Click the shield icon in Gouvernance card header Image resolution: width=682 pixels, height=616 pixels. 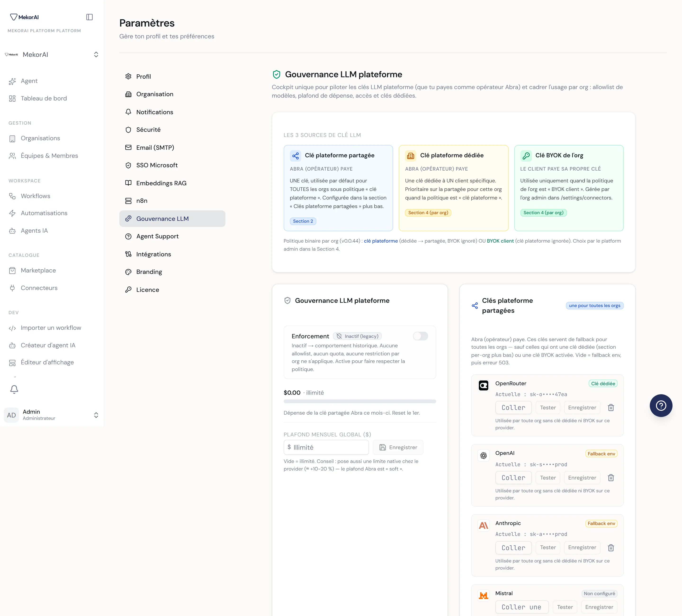[x=287, y=301]
